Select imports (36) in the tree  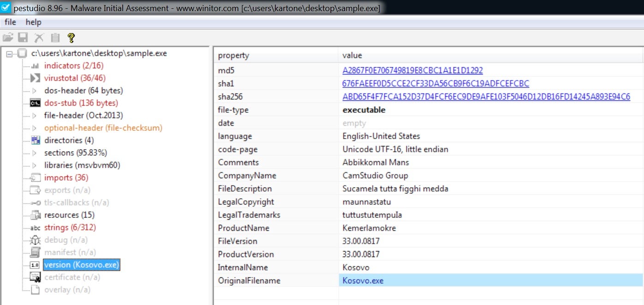66,178
